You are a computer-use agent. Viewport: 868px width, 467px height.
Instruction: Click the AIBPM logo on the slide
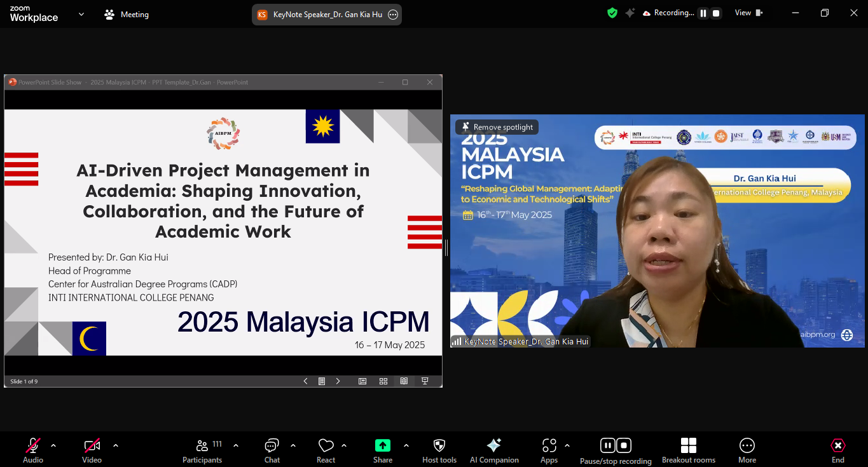(x=223, y=133)
